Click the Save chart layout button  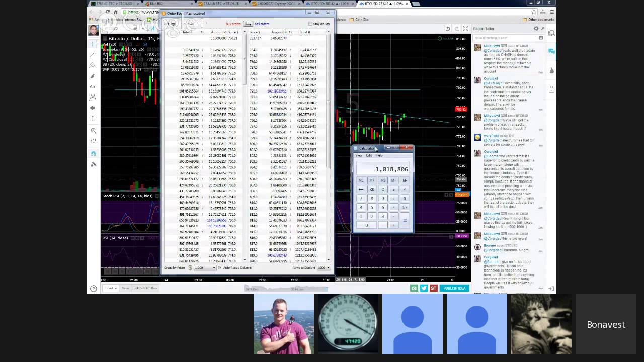pos(125,288)
